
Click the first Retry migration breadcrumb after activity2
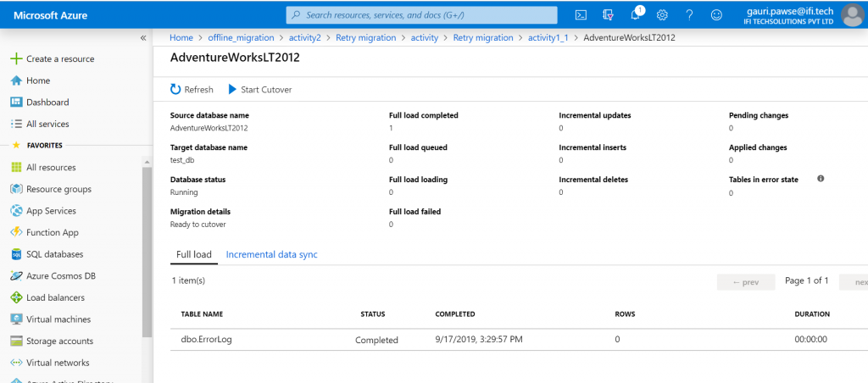click(366, 37)
